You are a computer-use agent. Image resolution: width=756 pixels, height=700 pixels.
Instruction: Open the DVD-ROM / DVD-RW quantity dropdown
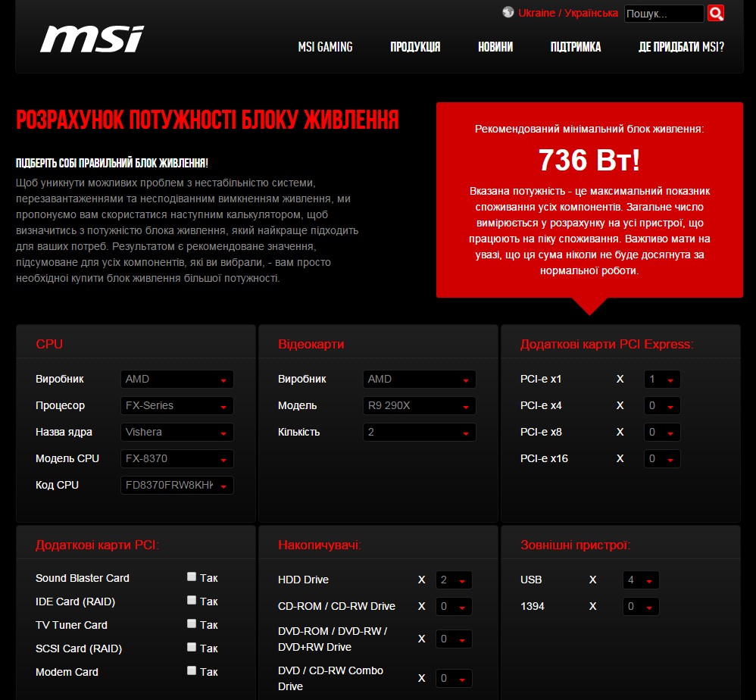pos(454,639)
